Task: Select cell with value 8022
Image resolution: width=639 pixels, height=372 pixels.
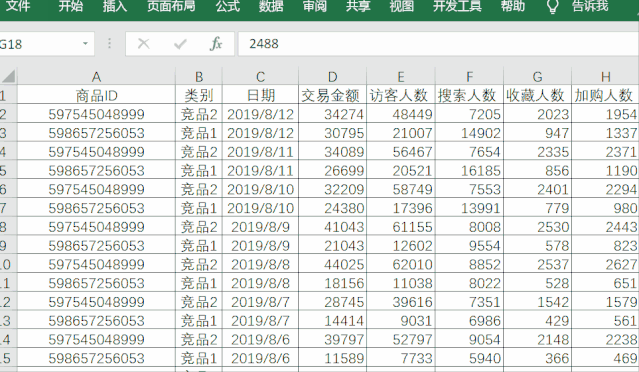Action: (469, 283)
